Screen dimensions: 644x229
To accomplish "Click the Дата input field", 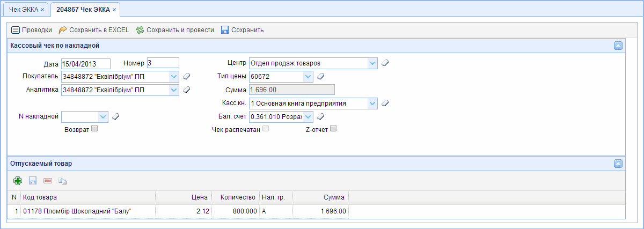I will pyautogui.click(x=86, y=63).
